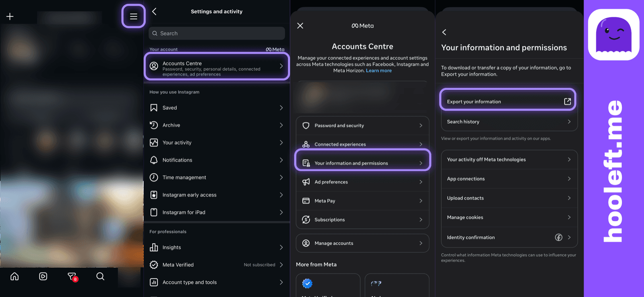
Task: Close the Accounts Centre sheet
Action: coord(300,26)
